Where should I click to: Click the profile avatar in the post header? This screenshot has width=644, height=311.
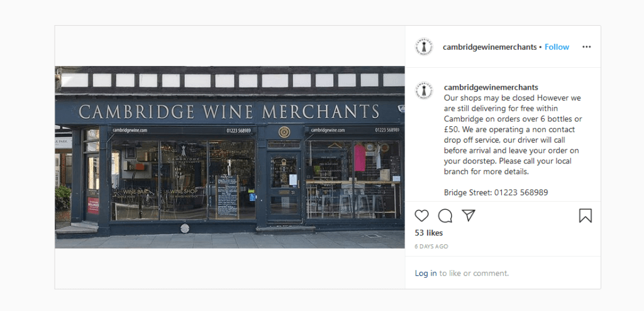tap(425, 47)
